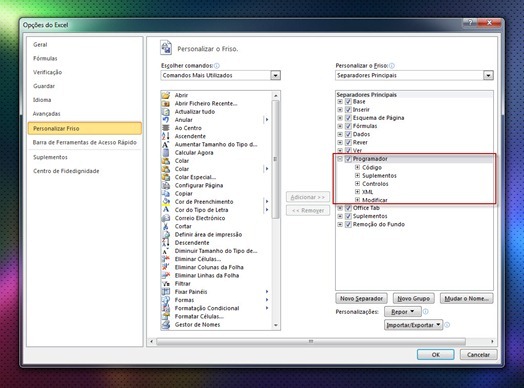Viewport: 524px width, 388px height.
Task: Click the Configurar Página icon
Action: [x=166, y=185]
